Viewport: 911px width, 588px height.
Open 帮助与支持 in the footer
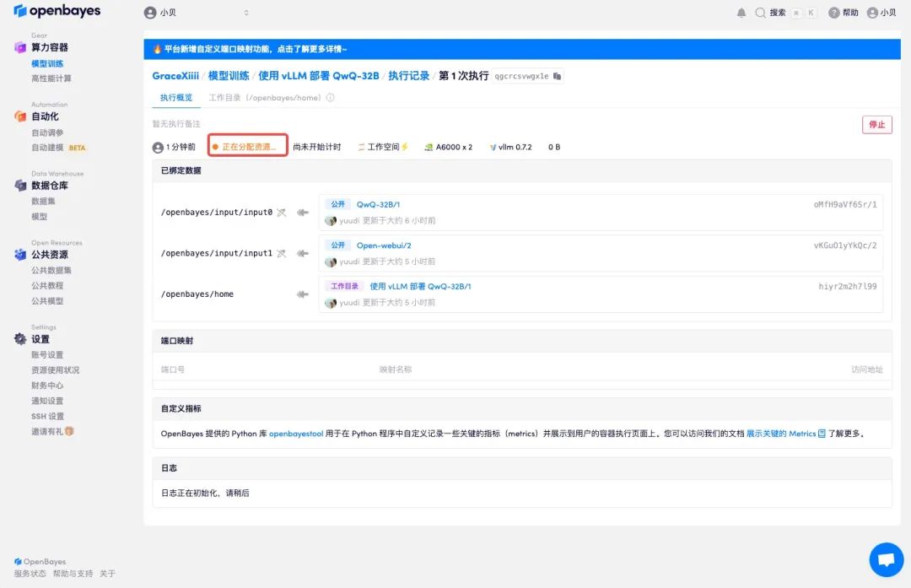pyautogui.click(x=73, y=574)
